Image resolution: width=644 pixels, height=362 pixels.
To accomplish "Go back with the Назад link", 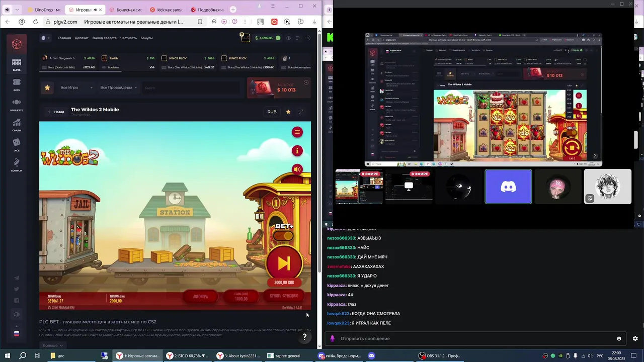I will 56,112.
